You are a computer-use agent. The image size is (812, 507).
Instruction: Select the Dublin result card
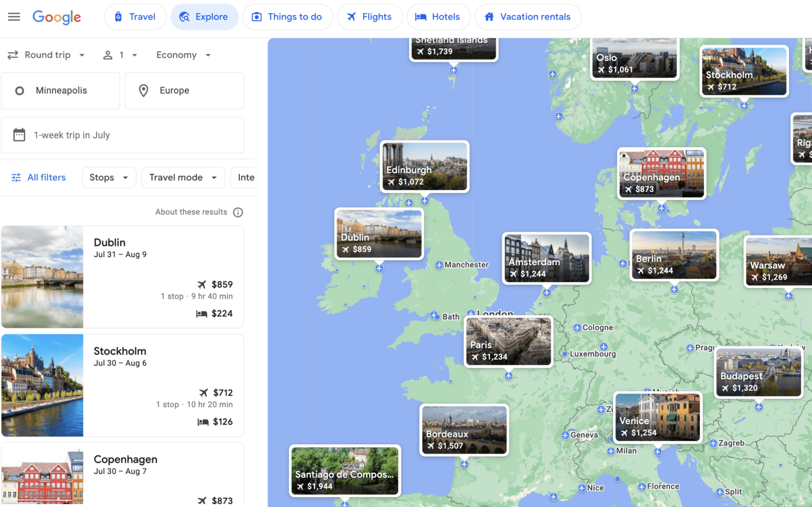[123, 277]
